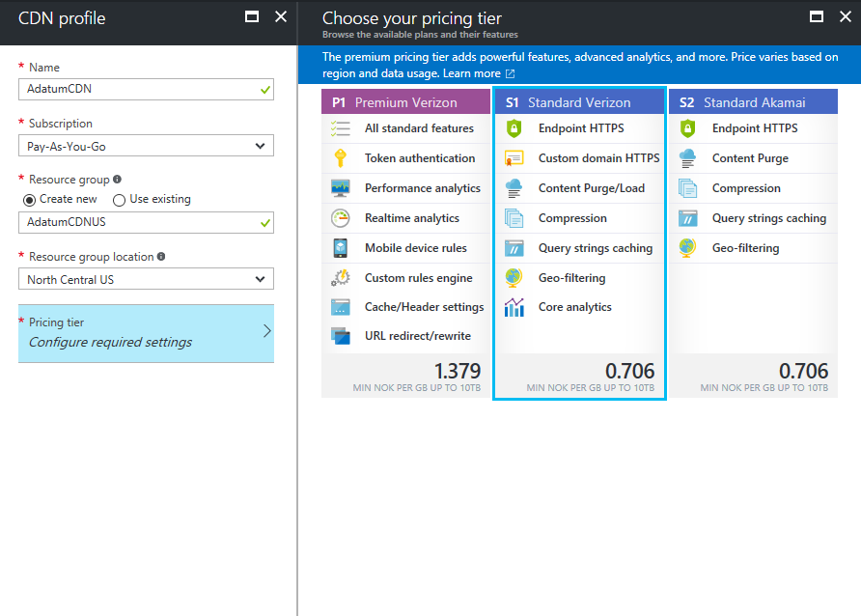Image resolution: width=861 pixels, height=616 pixels.
Task: Click the Custom domain HTTPS feature text
Action: (x=599, y=158)
